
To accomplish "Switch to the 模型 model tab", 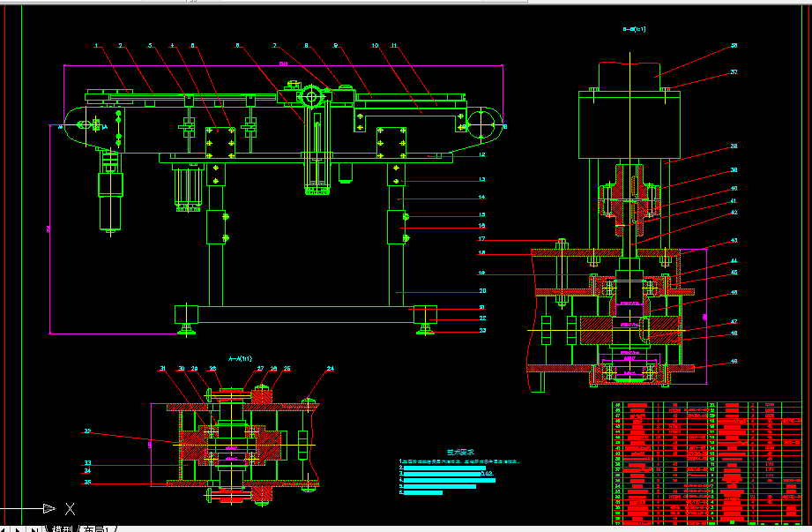I will (62, 528).
